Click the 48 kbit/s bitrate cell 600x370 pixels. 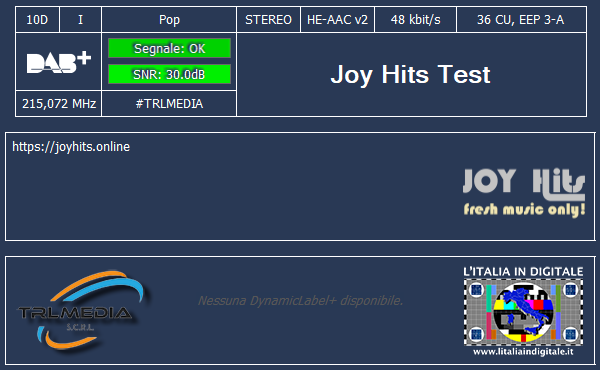[416, 20]
